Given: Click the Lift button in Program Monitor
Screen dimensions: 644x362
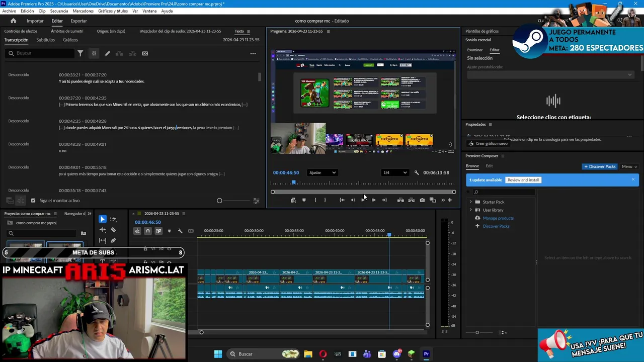Looking at the screenshot, I should click(400, 200).
